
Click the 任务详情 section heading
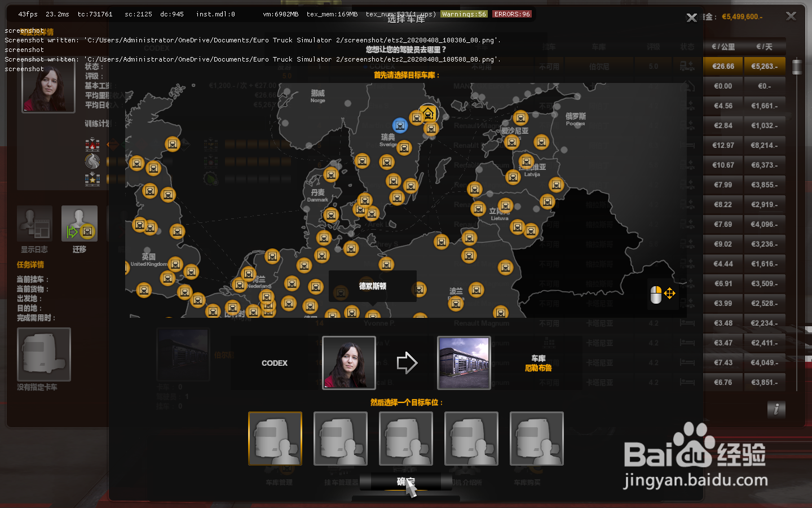pos(30,264)
